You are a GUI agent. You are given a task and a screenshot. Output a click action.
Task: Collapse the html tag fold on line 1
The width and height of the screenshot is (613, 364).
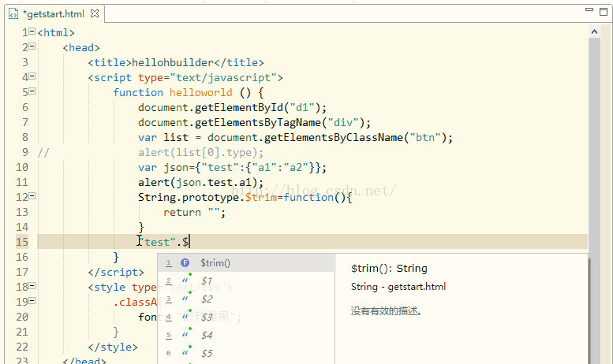pyautogui.click(x=32, y=32)
